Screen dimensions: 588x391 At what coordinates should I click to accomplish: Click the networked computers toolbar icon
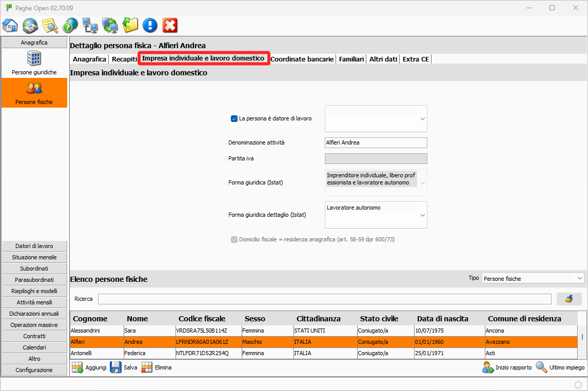click(x=90, y=25)
